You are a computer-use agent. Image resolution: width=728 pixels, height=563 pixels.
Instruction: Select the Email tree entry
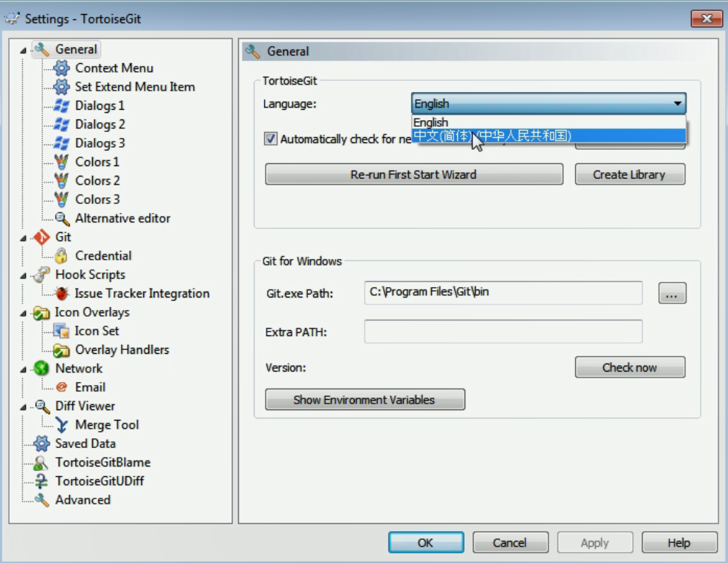90,387
